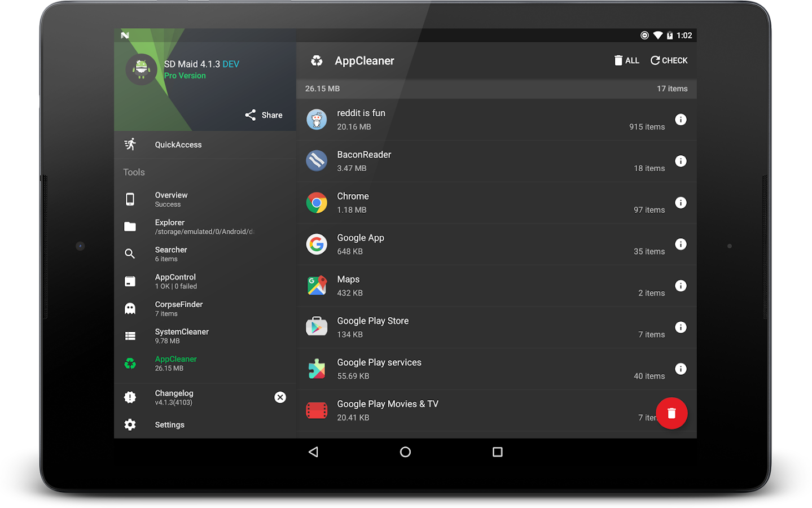Tap the Searcher magnifier icon
The height and width of the screenshot is (508, 812).
coord(130,254)
